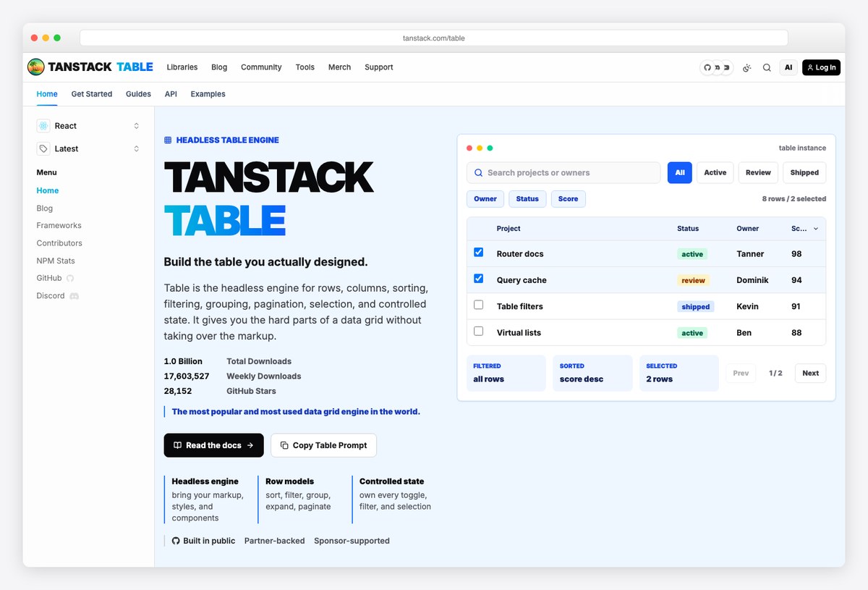Select the Shipped filter toggle
The image size is (868, 590).
pos(804,172)
